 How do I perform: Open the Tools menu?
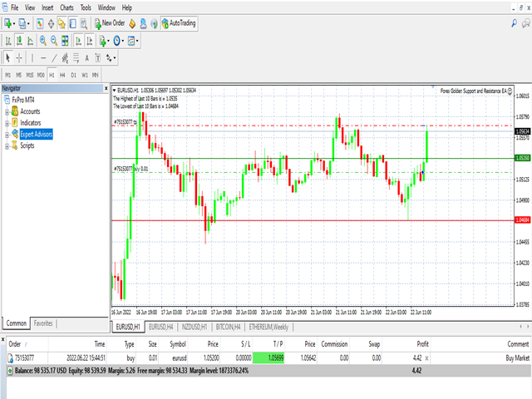[86, 7]
